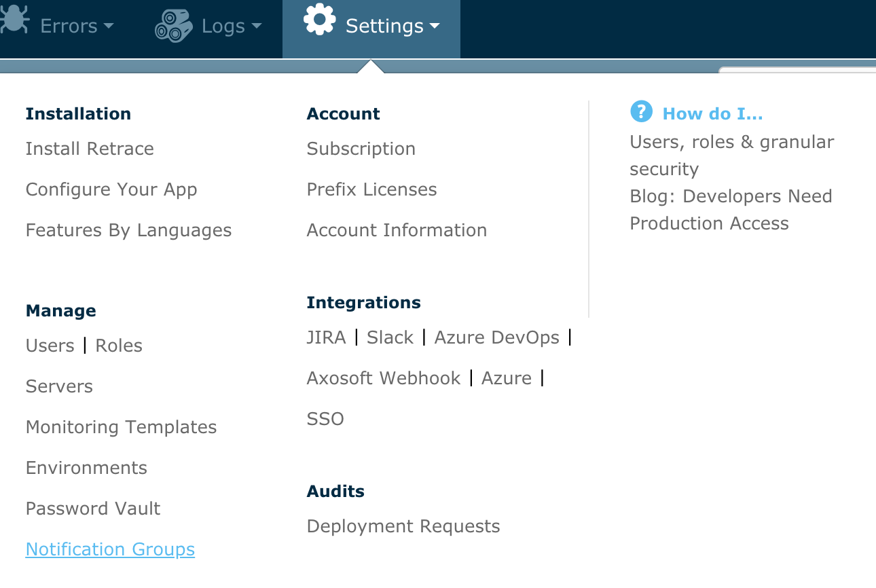Open Monitoring Templates
The width and height of the screenshot is (876, 588).
(x=121, y=427)
